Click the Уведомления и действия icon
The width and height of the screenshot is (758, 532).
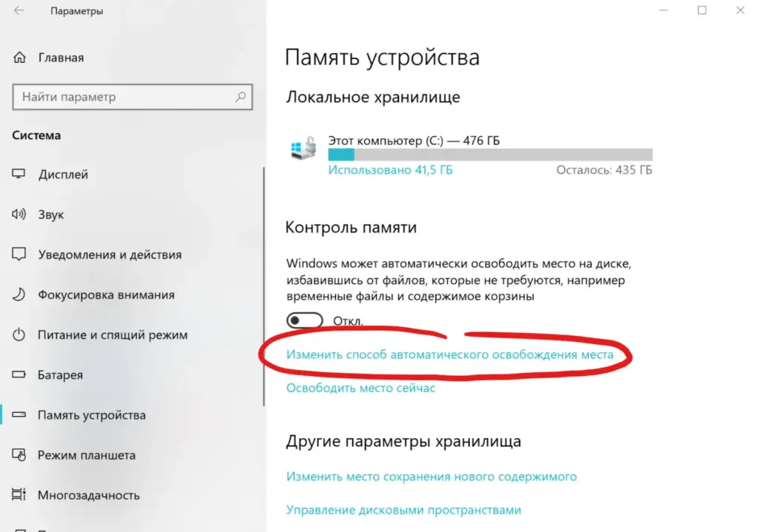click(x=19, y=255)
